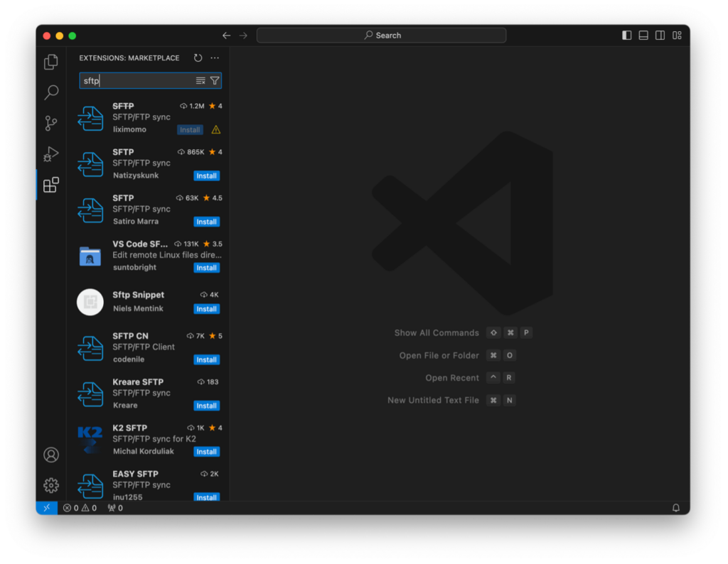Click the publisher name Satiro Marra
728x564 pixels.
[136, 221]
